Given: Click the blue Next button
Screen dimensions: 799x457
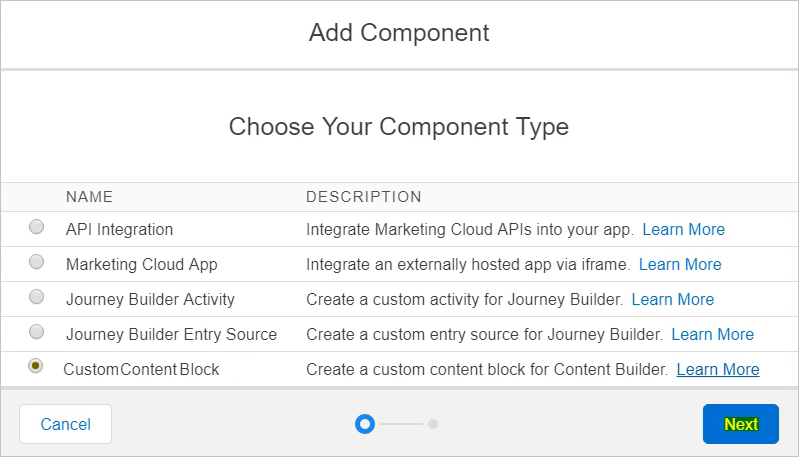Looking at the screenshot, I should point(741,424).
